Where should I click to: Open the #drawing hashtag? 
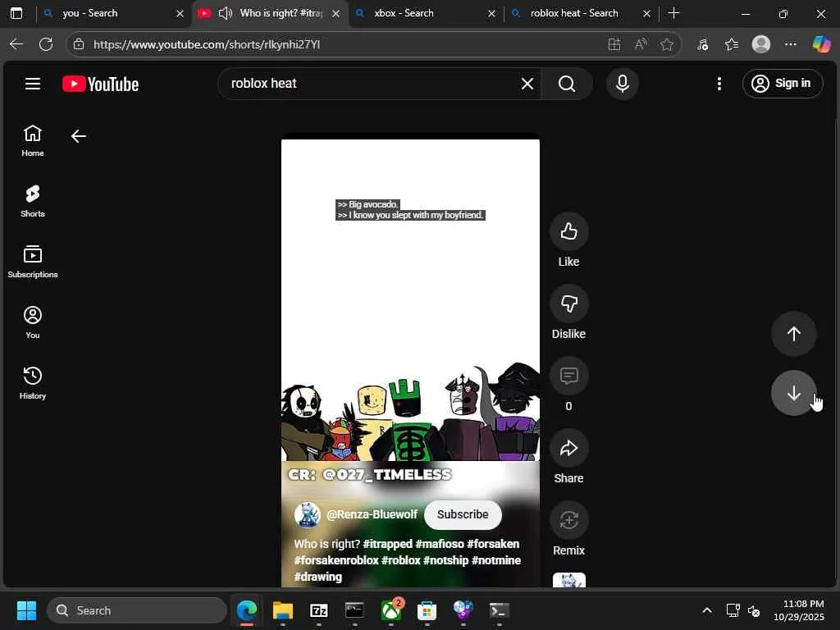coord(318,577)
